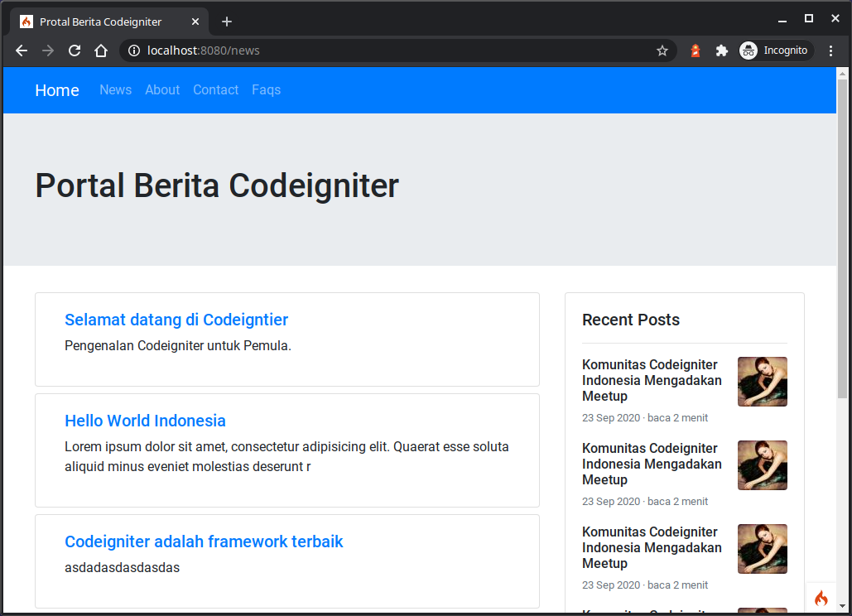The width and height of the screenshot is (852, 616).
Task: Open a new browser tab
Action: coord(227,22)
